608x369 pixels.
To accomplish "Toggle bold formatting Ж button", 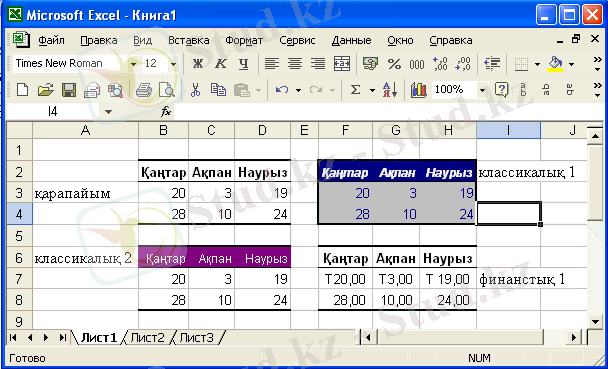I will point(198,64).
